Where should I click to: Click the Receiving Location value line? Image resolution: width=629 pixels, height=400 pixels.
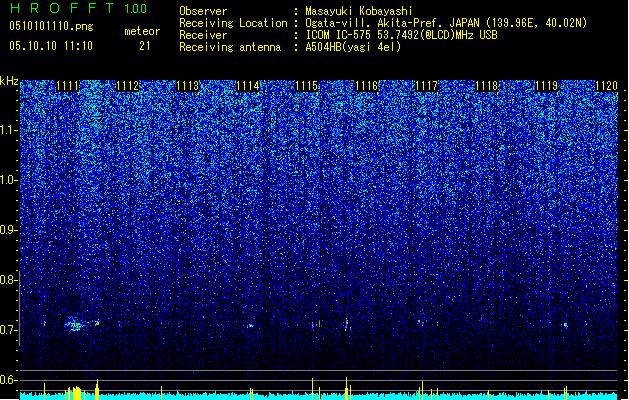click(x=446, y=23)
